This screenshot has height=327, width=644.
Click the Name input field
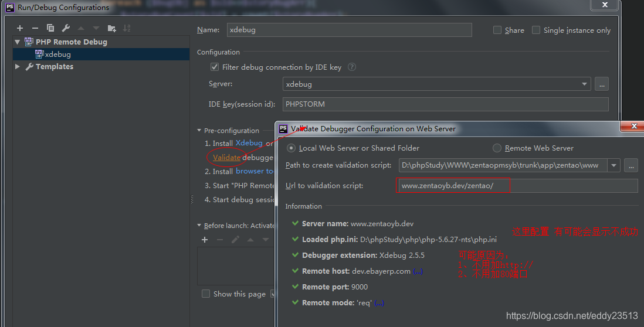[x=349, y=30]
